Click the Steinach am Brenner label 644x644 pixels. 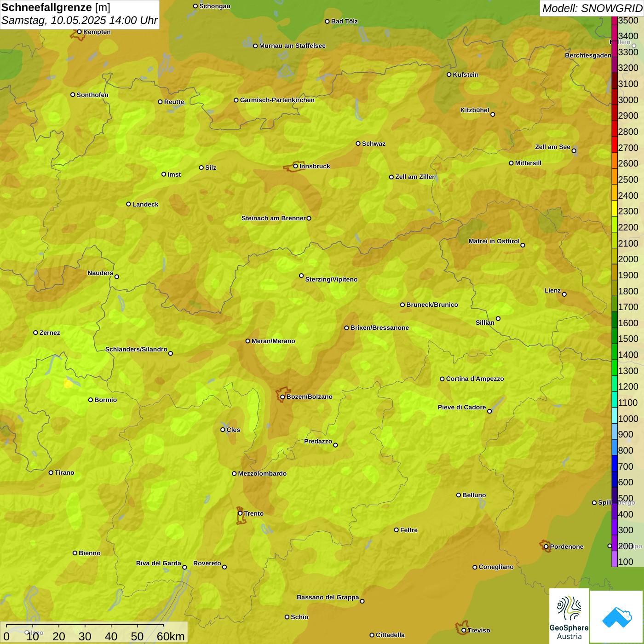tap(274, 218)
